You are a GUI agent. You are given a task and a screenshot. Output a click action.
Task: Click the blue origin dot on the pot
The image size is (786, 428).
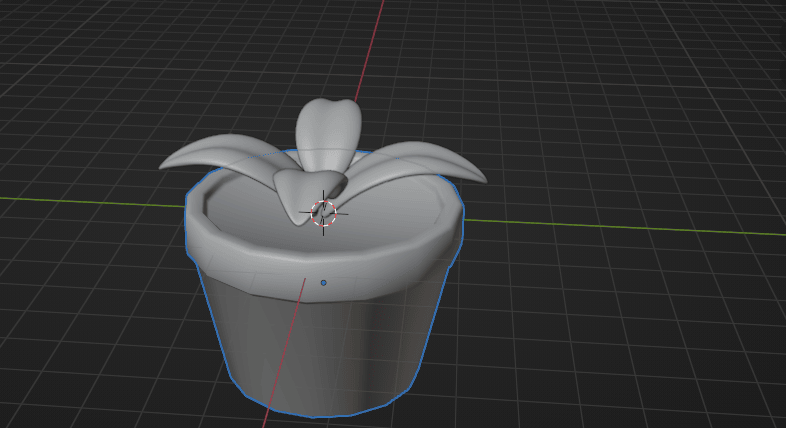click(x=323, y=283)
